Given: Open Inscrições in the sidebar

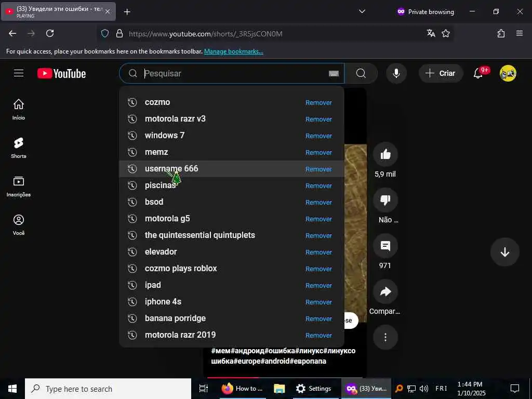Looking at the screenshot, I should tap(19, 187).
